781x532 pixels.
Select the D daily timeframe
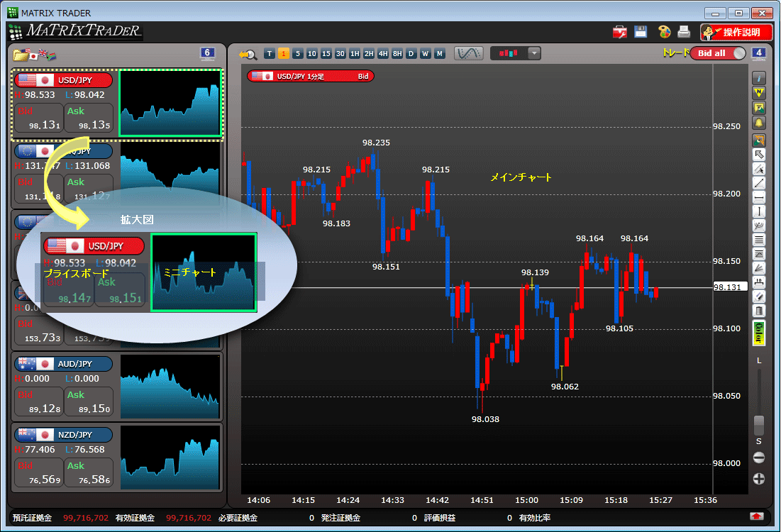[411, 53]
